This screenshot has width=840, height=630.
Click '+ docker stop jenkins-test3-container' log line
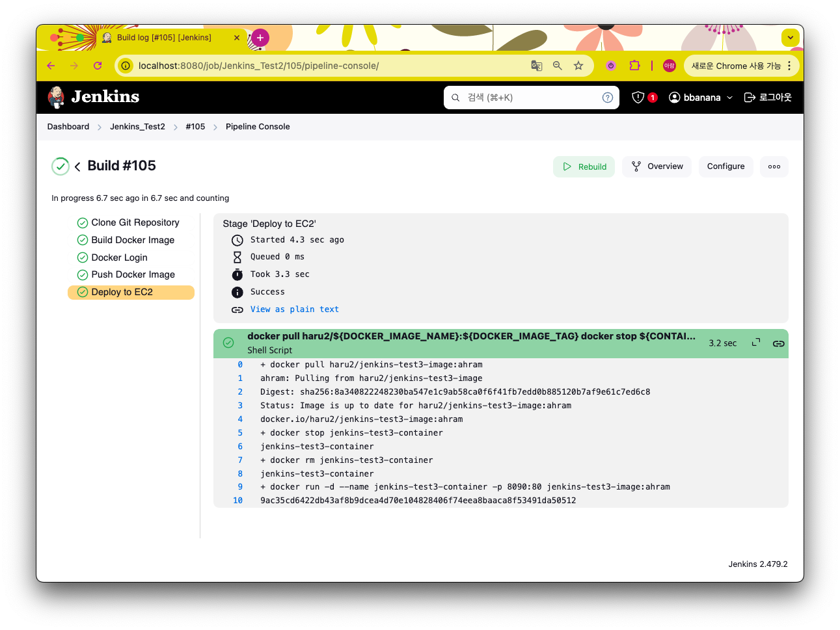click(x=351, y=433)
